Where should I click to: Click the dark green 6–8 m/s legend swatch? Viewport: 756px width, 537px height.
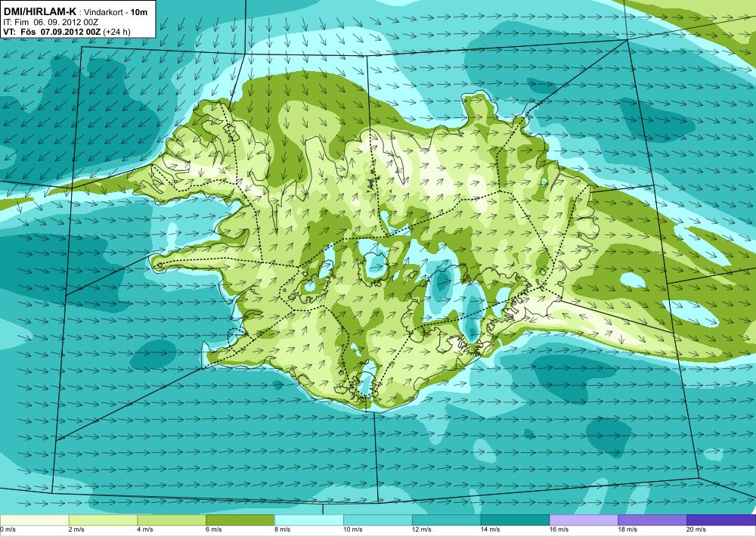click(240, 520)
